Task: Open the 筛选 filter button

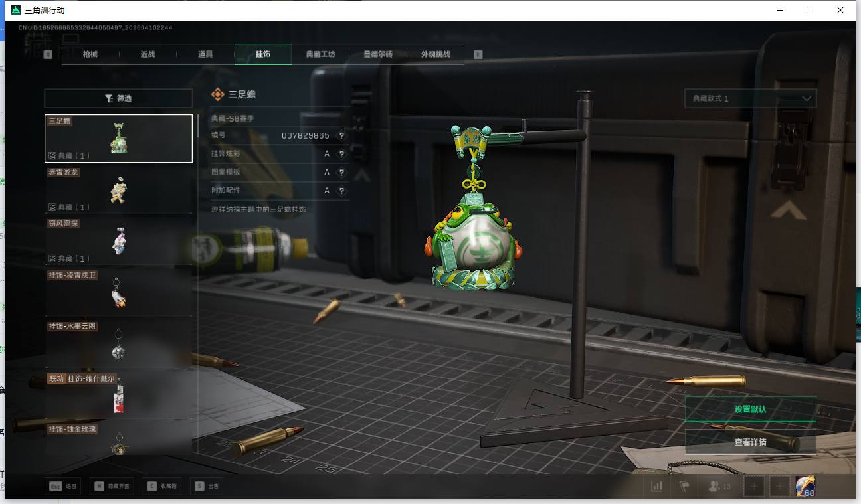Action: 118,98
